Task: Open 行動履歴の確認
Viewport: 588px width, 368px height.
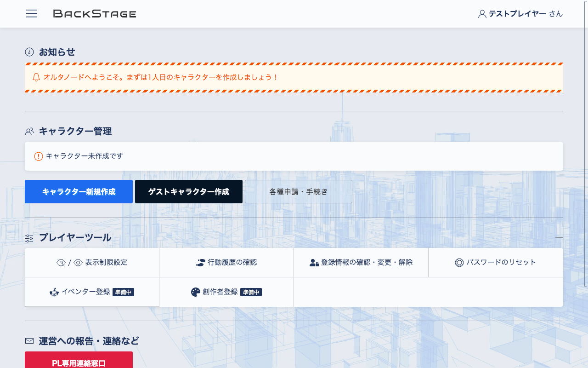Action: click(226, 263)
